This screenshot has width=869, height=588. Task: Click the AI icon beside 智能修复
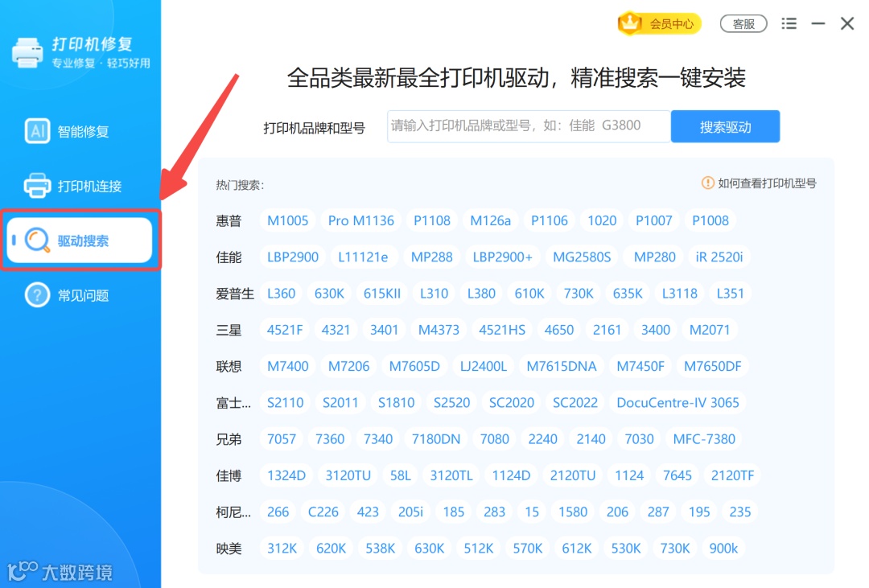pyautogui.click(x=37, y=131)
